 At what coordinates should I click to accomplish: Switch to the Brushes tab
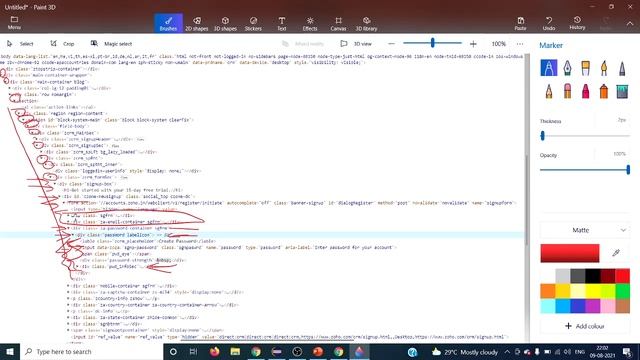[168, 23]
